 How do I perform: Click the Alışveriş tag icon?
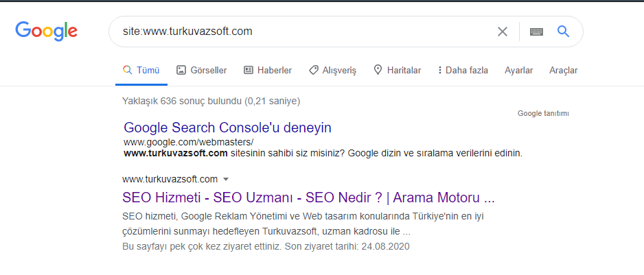[x=314, y=70]
